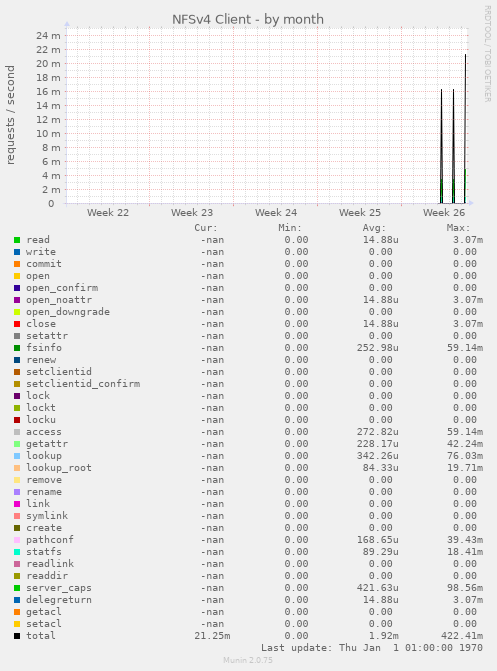Image resolution: width=497 pixels, height=671 pixels.
Task: Click the tallest black spike in Week 26
Action: (x=465, y=128)
